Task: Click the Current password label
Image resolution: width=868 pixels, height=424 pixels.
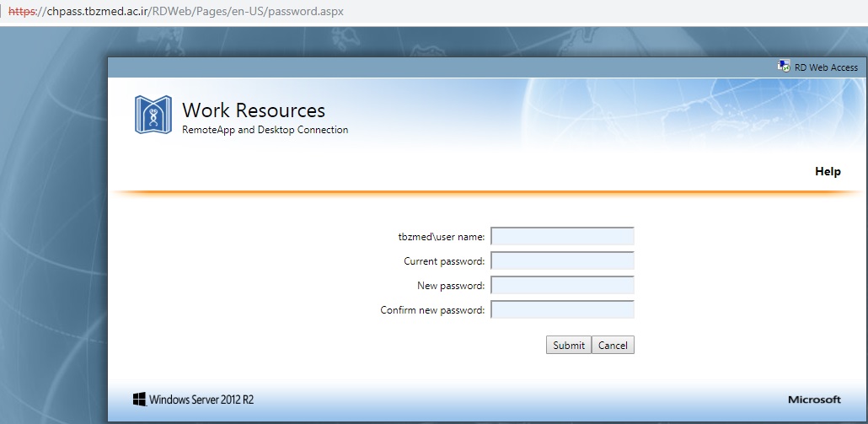Action: tap(444, 261)
